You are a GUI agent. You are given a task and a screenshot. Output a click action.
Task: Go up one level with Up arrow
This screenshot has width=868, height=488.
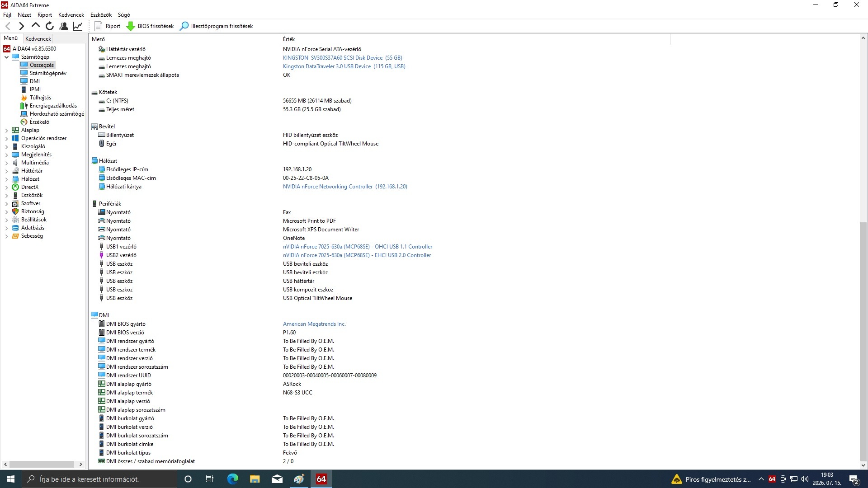pyautogui.click(x=36, y=26)
